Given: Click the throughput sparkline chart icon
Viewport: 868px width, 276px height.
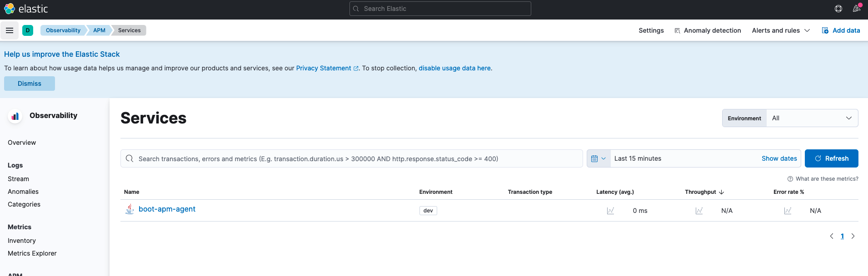Looking at the screenshot, I should [x=699, y=211].
